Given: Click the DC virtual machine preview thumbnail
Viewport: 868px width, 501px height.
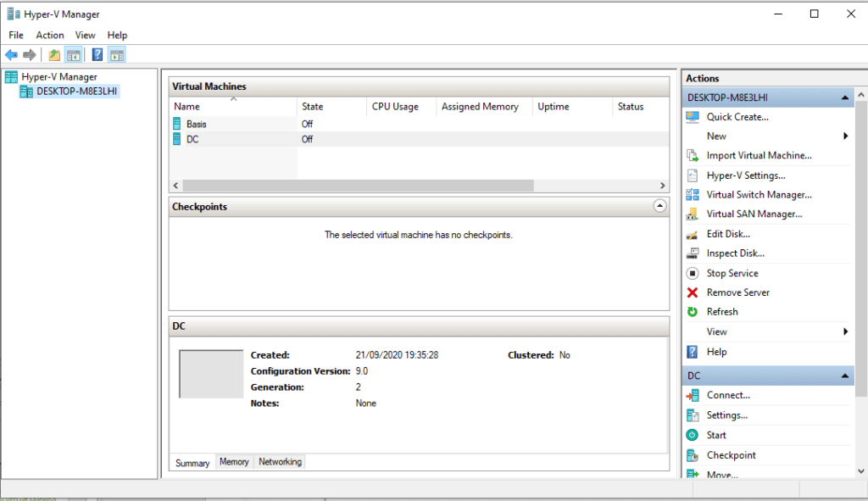Looking at the screenshot, I should point(211,374).
